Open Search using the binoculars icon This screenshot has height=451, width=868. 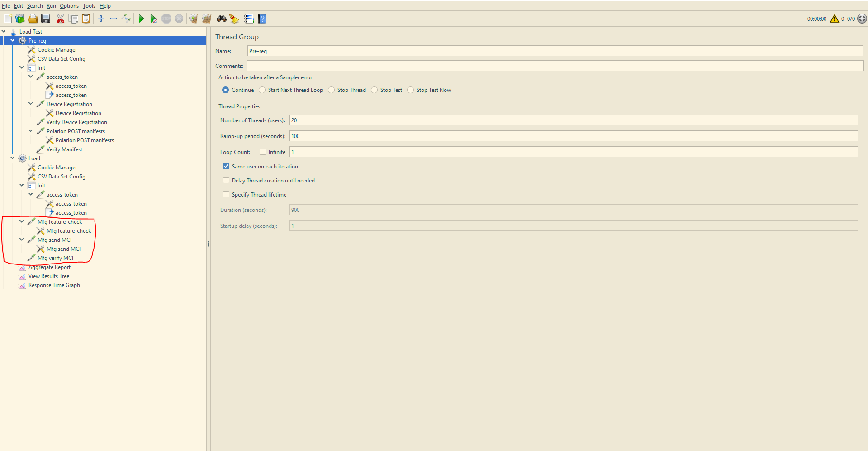[x=221, y=19]
